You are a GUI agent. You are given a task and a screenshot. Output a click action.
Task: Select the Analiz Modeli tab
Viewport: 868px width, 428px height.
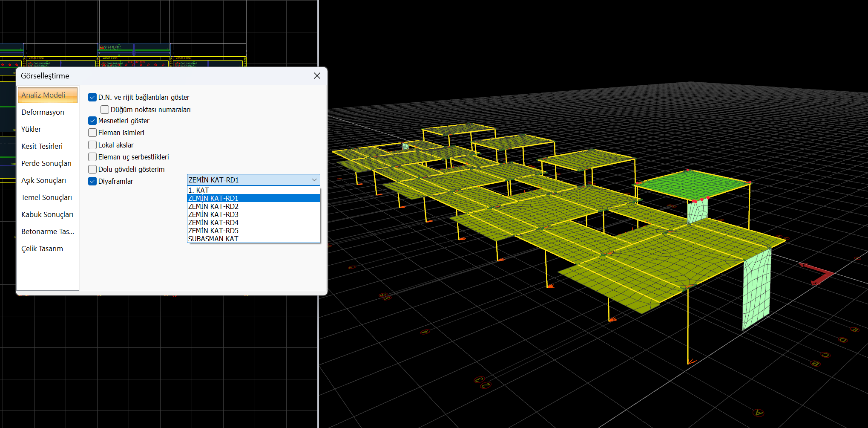pos(48,95)
